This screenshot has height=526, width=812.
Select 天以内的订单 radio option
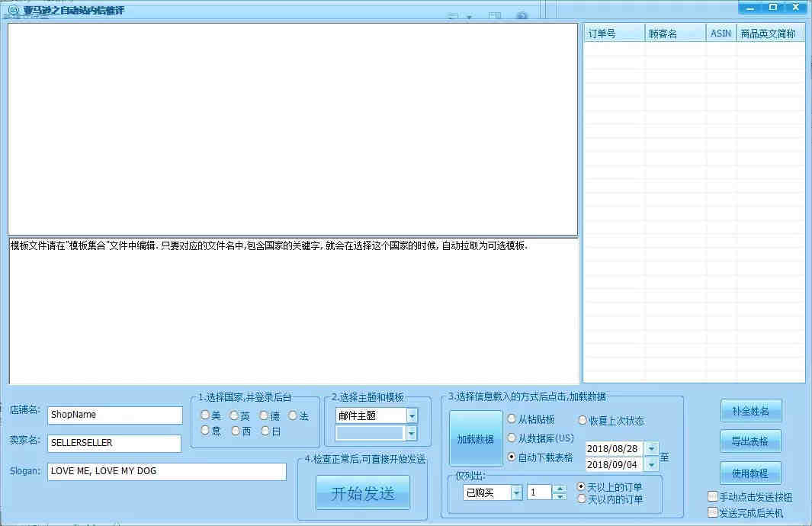pos(581,499)
